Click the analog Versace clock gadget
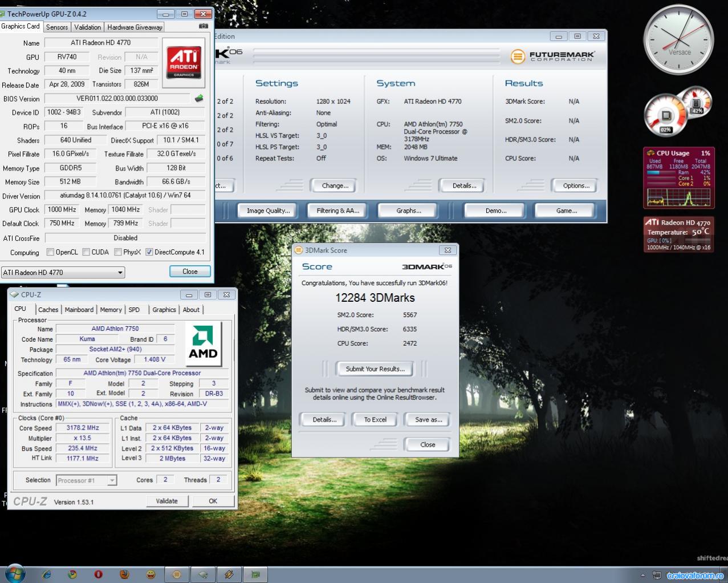Image resolution: width=728 pixels, height=583 pixels. point(678,39)
